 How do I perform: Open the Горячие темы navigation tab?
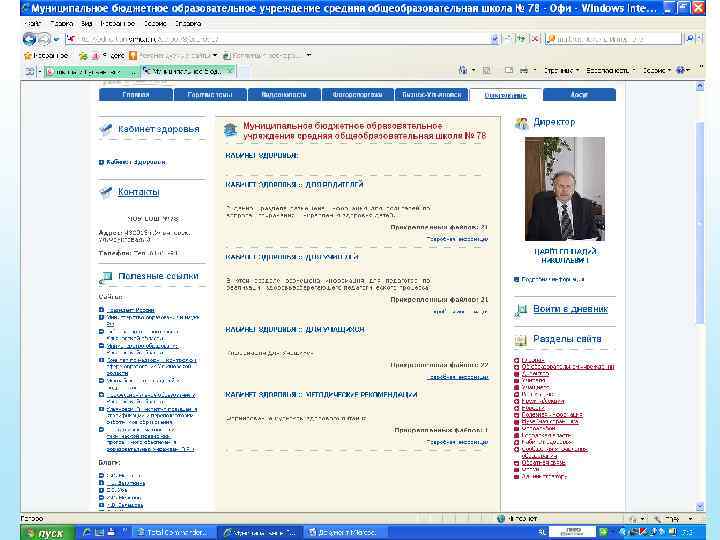tap(210, 95)
